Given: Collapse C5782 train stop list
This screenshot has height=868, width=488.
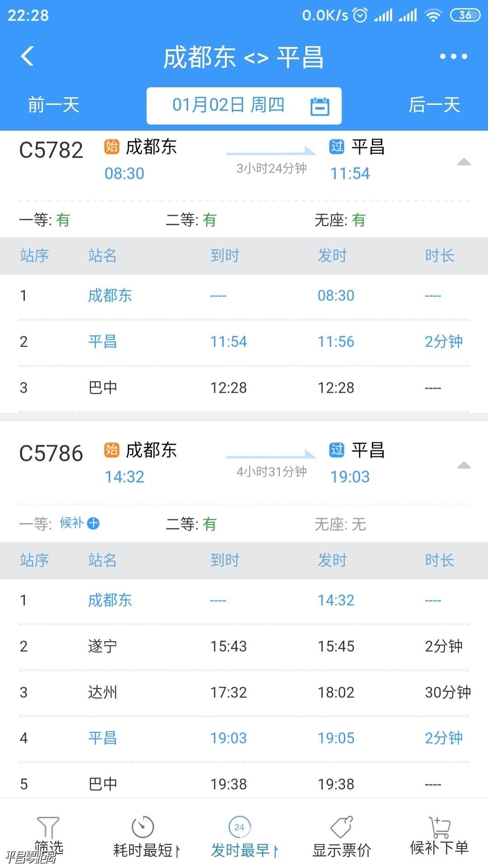Looking at the screenshot, I should [x=464, y=162].
